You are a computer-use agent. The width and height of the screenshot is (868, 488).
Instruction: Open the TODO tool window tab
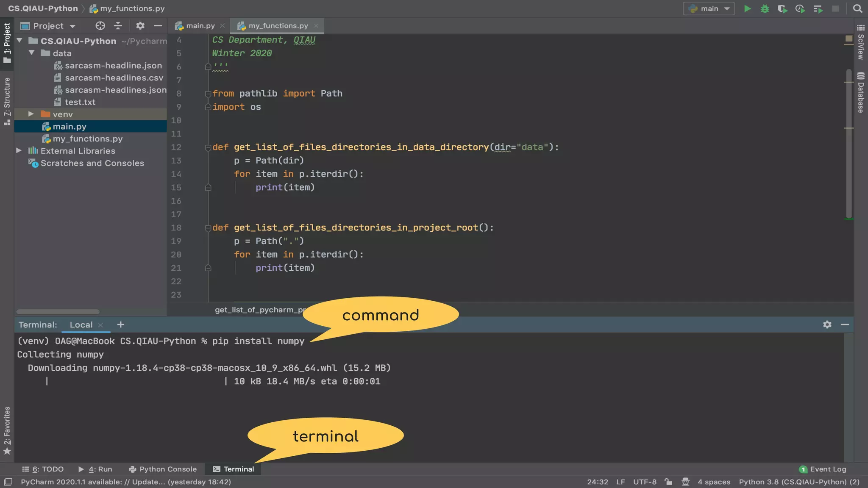43,469
